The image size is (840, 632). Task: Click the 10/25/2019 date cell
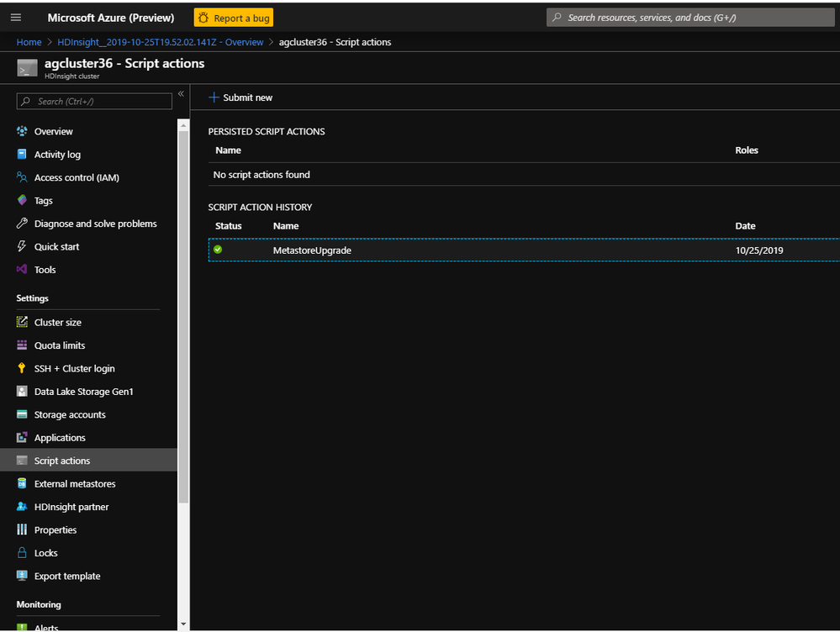pos(759,250)
